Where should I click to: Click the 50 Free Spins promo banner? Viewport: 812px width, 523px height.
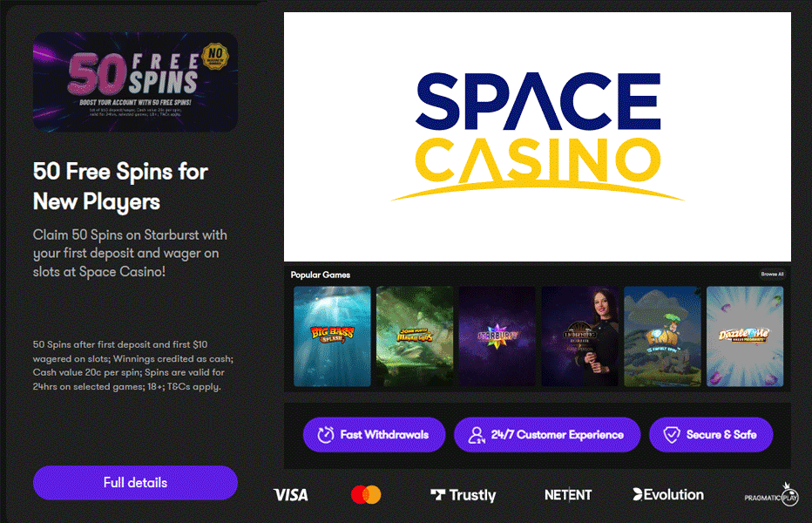click(135, 82)
